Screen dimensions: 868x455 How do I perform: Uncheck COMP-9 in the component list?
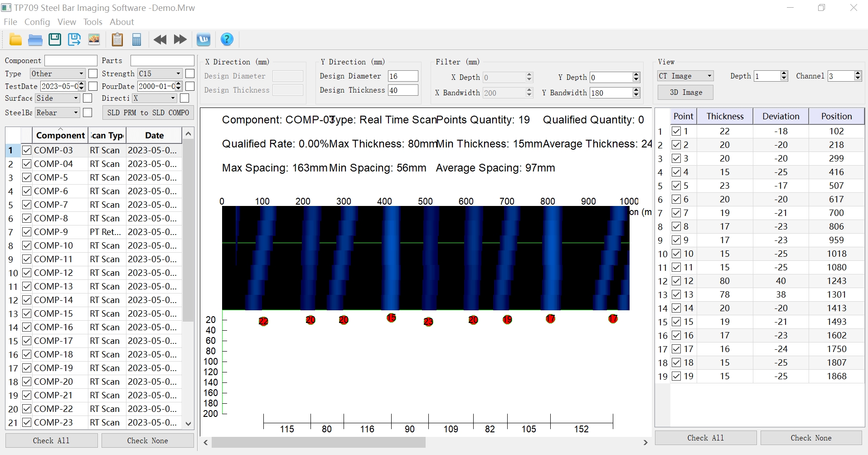(x=27, y=232)
